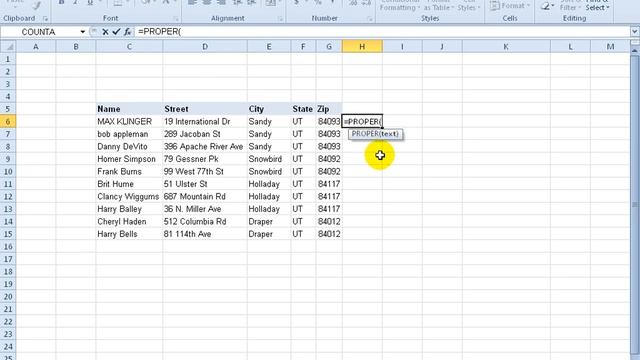Click the 'State' header cell
Screen dimensions: 640x360
(303, 109)
